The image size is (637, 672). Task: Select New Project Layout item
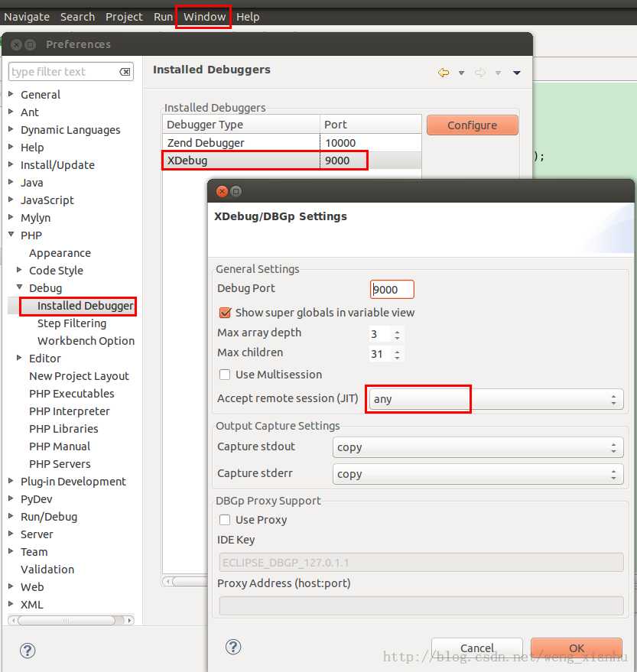[x=79, y=376]
